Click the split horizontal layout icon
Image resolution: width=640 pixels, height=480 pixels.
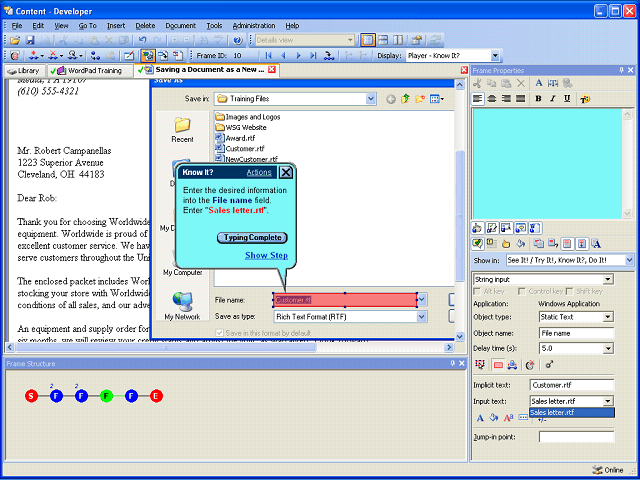click(383, 40)
